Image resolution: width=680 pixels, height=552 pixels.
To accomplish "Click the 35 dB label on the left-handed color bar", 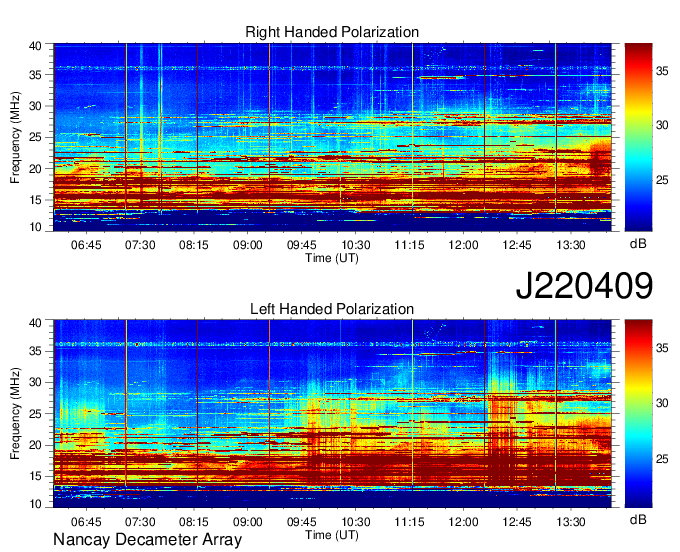I will [x=662, y=348].
